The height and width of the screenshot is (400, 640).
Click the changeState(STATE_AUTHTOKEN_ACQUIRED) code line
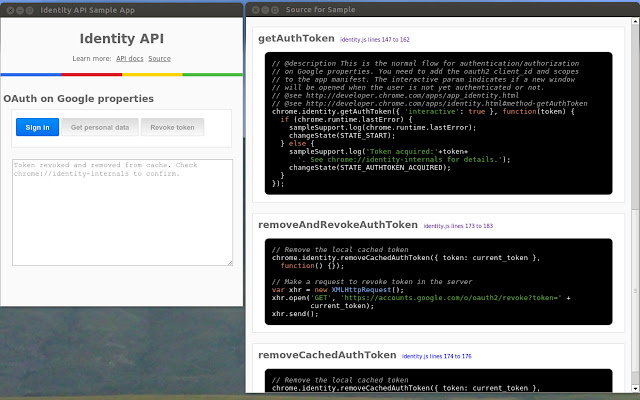pos(370,167)
